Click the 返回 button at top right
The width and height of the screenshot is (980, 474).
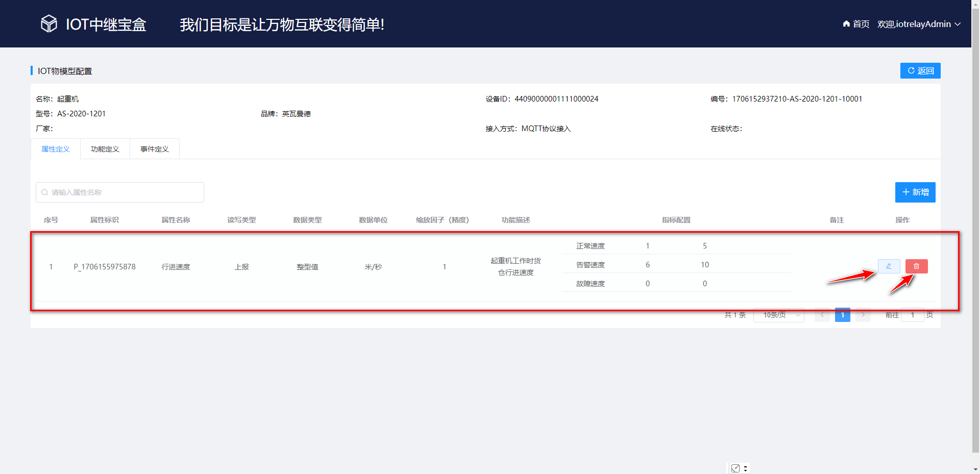(920, 70)
